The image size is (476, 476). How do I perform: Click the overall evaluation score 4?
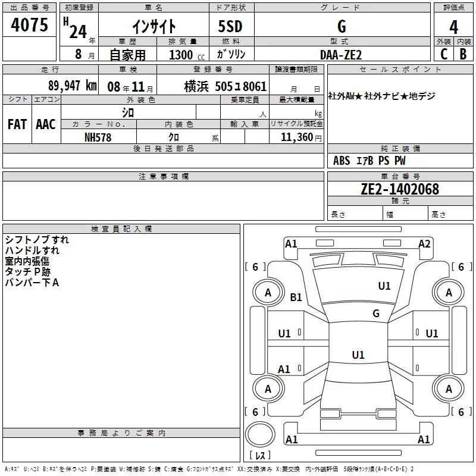pyautogui.click(x=454, y=27)
